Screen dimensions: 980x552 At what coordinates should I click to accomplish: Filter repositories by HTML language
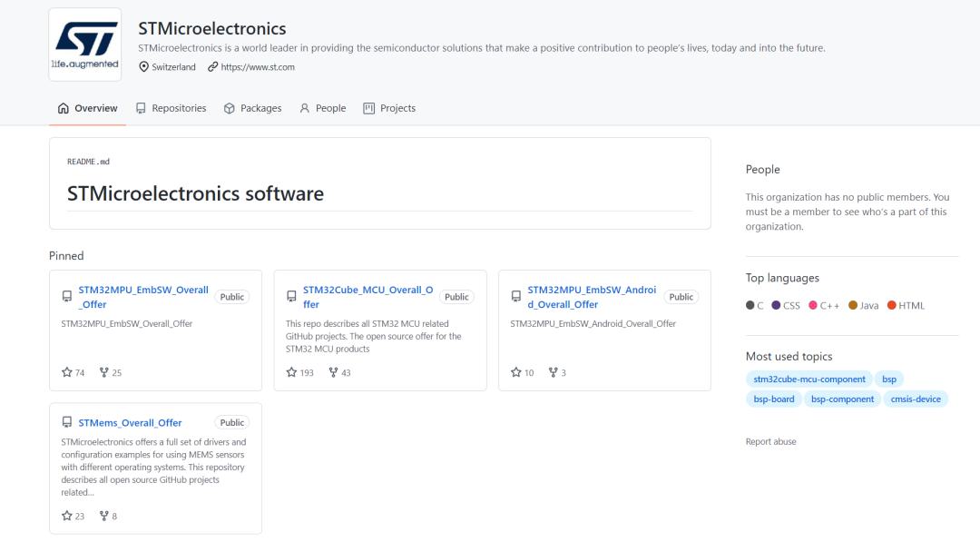pos(906,305)
